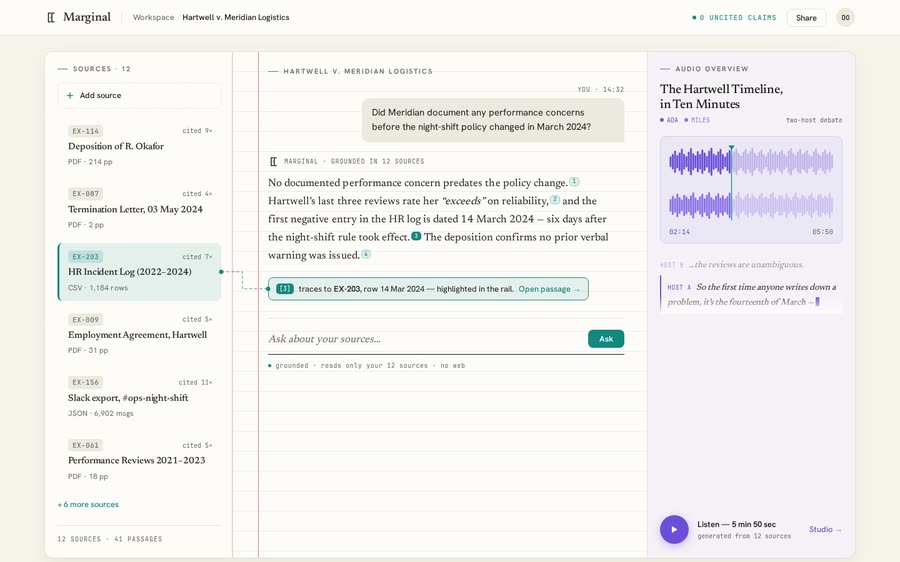Click the EX-061 exhibit tag

point(86,445)
